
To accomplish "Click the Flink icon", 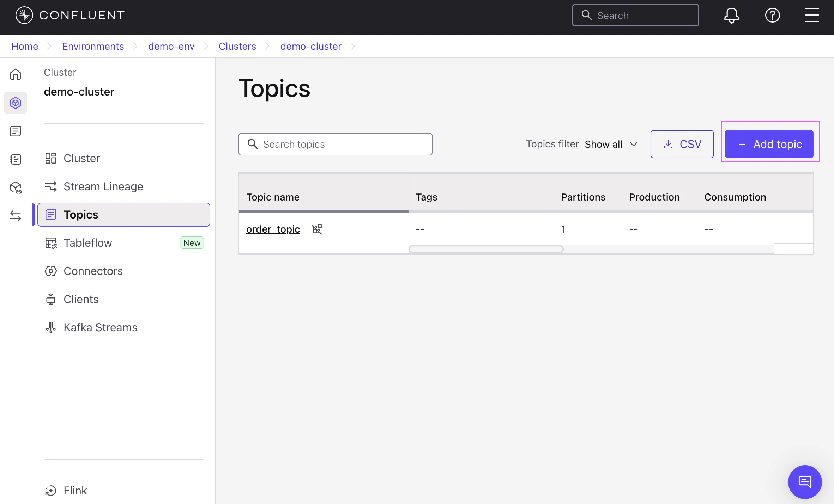I will [51, 491].
